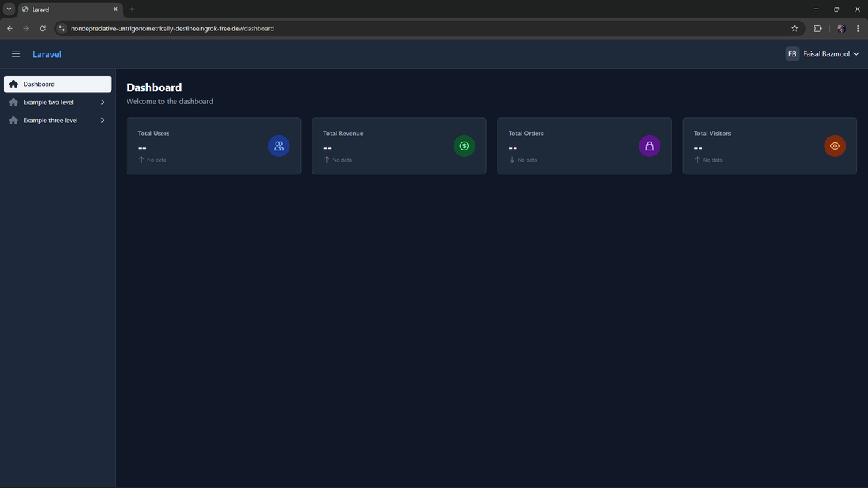Image resolution: width=868 pixels, height=488 pixels.
Task: Click the green dollar icon in Total Revenue
Action: tap(464, 146)
